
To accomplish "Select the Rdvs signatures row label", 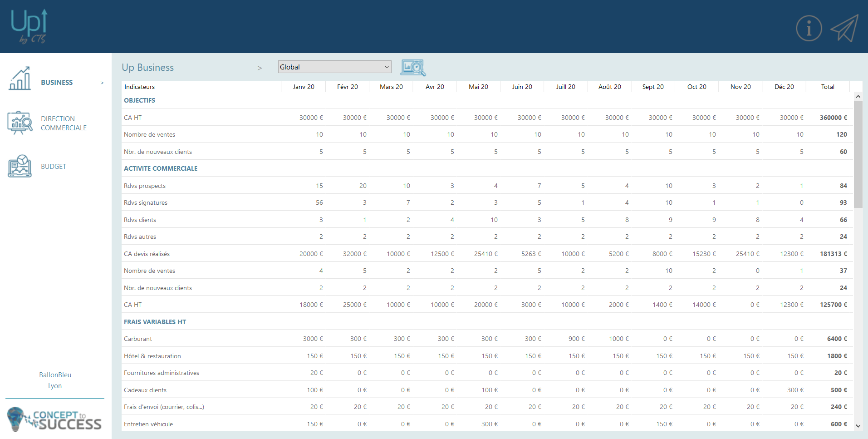I will tap(146, 202).
